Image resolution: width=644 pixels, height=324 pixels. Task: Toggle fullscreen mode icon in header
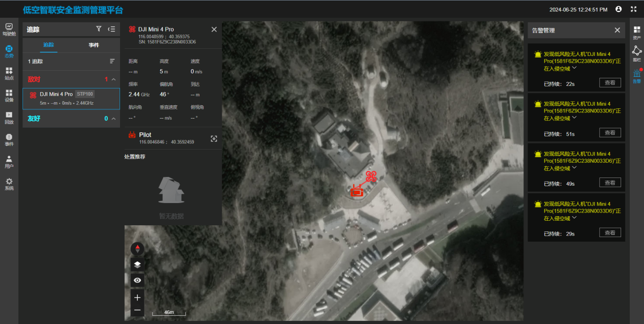[633, 9]
